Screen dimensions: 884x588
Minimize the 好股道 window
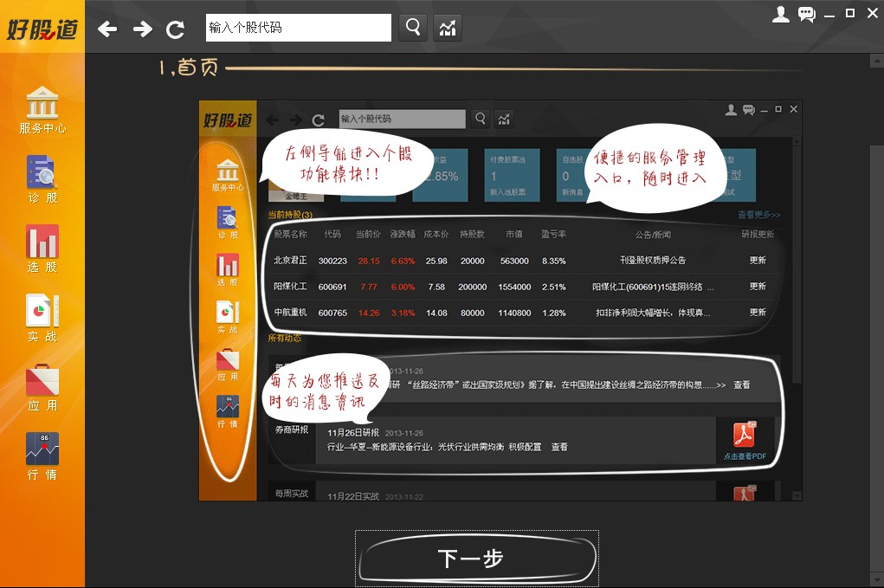point(829,15)
